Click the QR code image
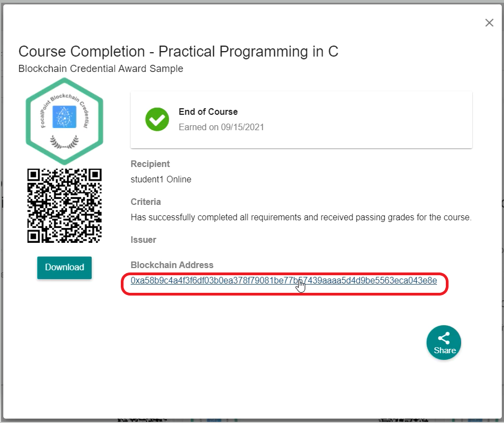The image size is (504, 423). pos(64,205)
